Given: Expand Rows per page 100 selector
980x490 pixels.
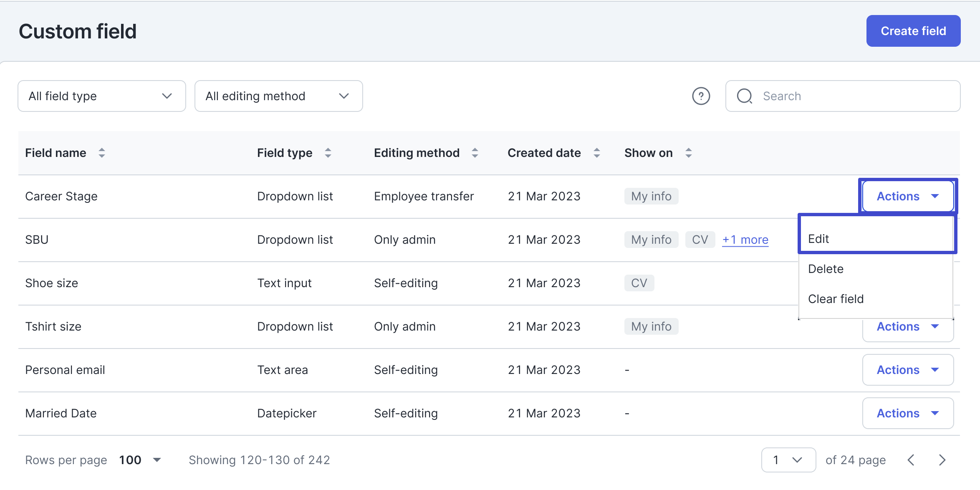Looking at the screenshot, I should click(140, 460).
